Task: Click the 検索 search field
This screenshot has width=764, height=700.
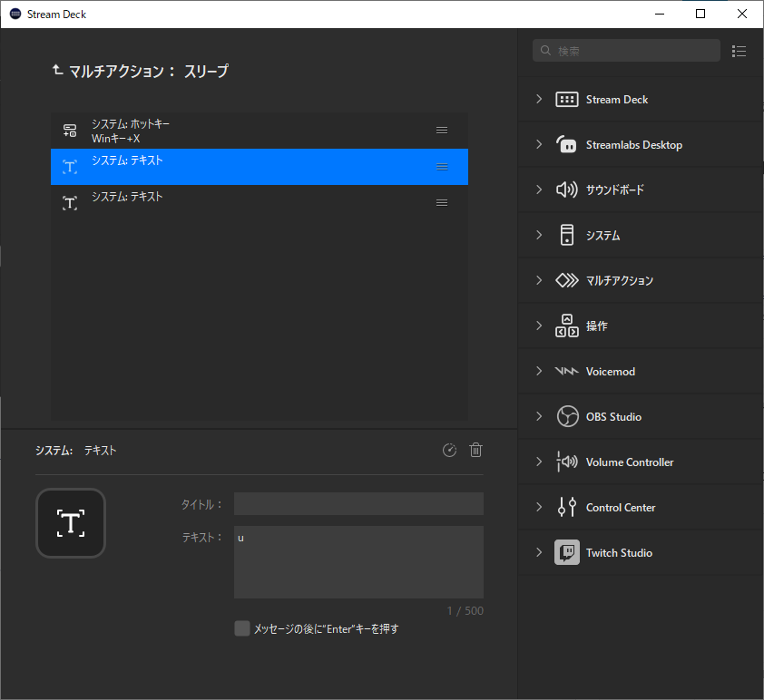Action: pyautogui.click(x=626, y=51)
